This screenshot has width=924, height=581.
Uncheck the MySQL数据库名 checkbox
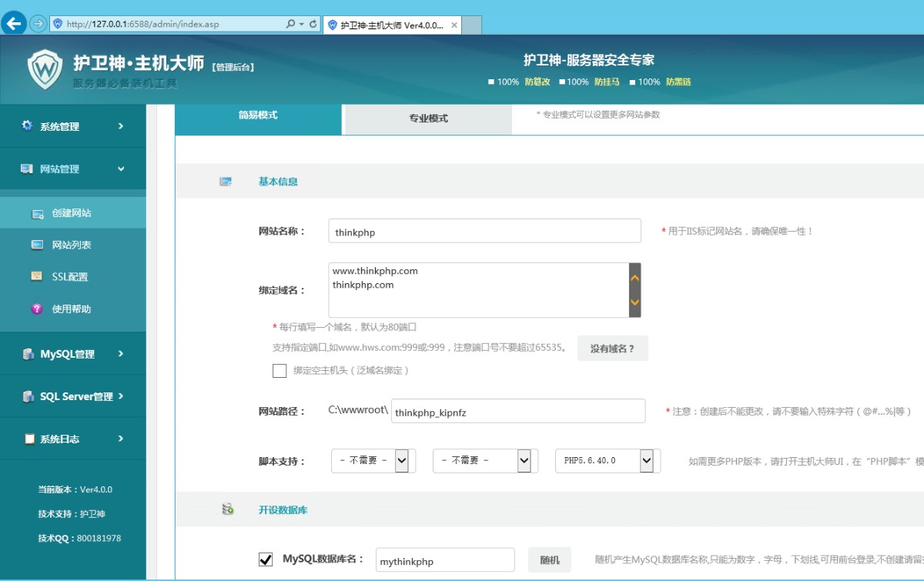[x=266, y=559]
